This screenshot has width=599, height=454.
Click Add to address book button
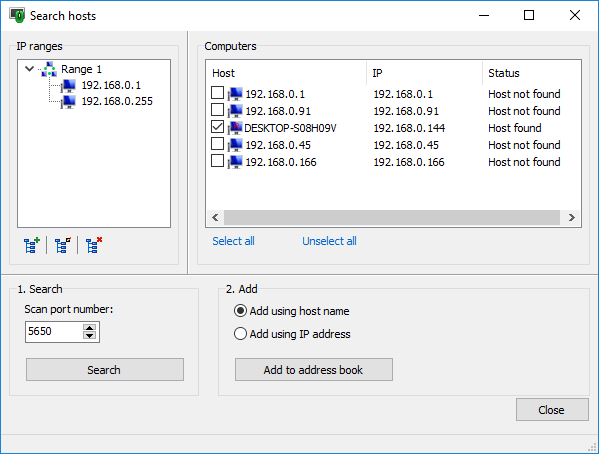314,370
